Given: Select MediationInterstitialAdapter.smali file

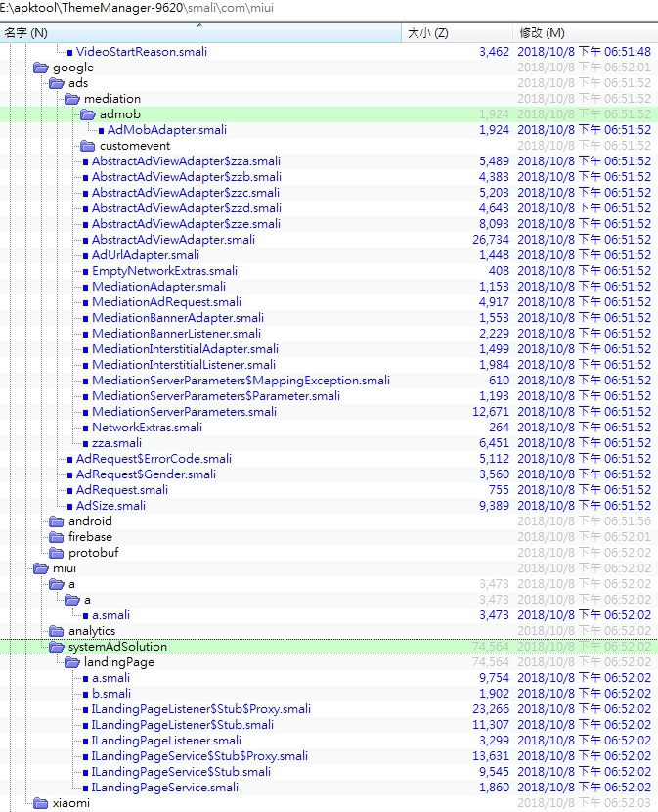Looking at the screenshot, I should pyautogui.click(x=185, y=349).
